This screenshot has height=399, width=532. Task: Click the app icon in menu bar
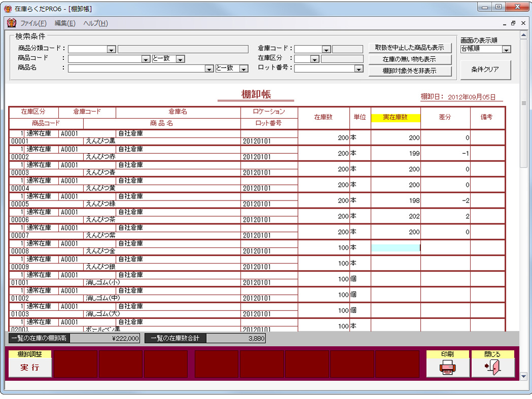tap(11, 23)
